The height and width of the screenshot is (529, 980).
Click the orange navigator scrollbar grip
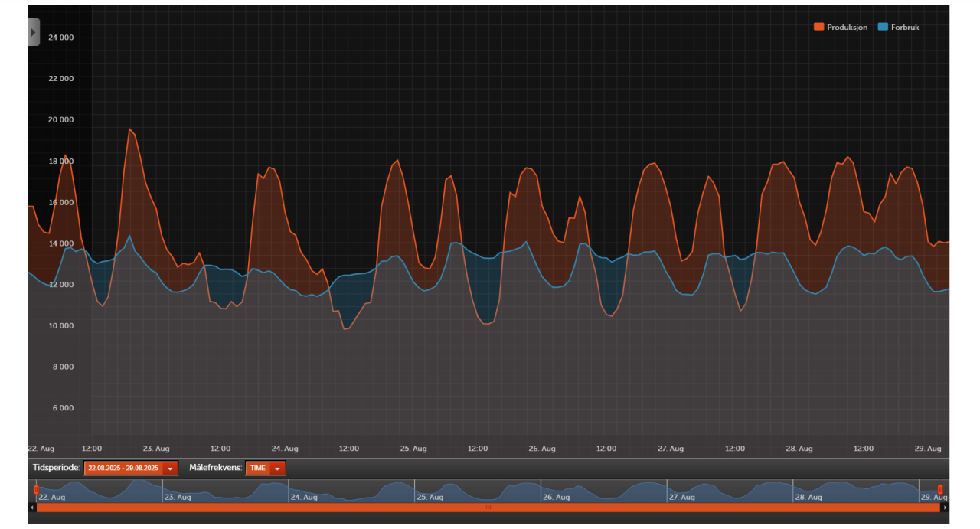tap(488, 507)
